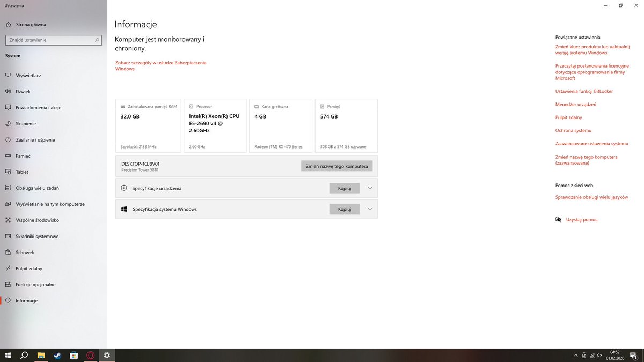Open Przeczytaj postanowienia licencyjne link

click(593, 72)
